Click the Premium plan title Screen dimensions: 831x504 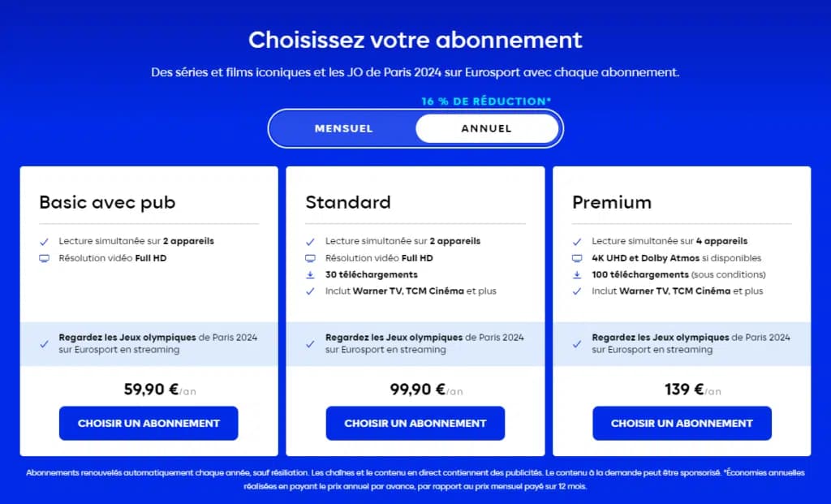(x=612, y=202)
